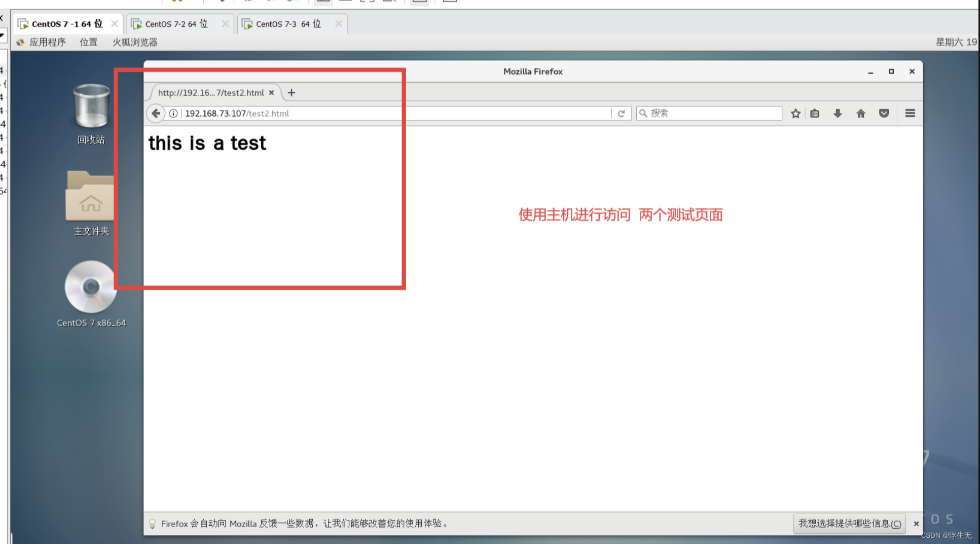Screen dimensions: 980x544
Task: Open the 火狐浏览器 menu
Action: pyautogui.click(x=134, y=42)
